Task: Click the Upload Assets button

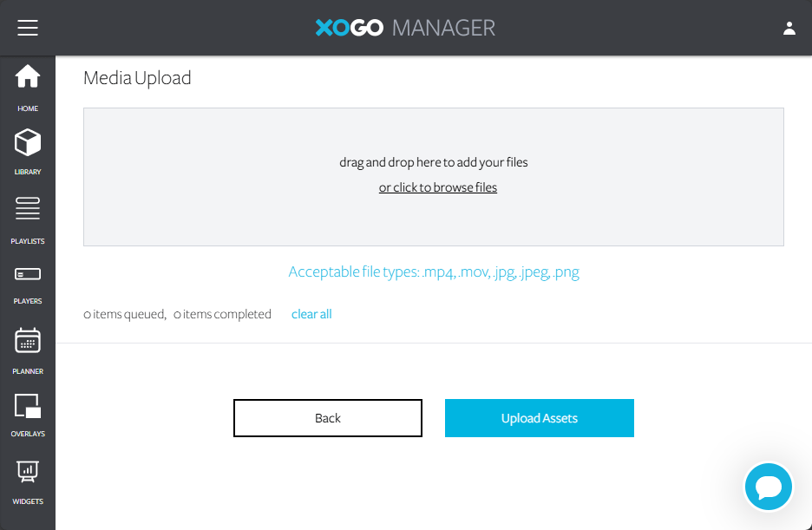Action: pos(539,418)
